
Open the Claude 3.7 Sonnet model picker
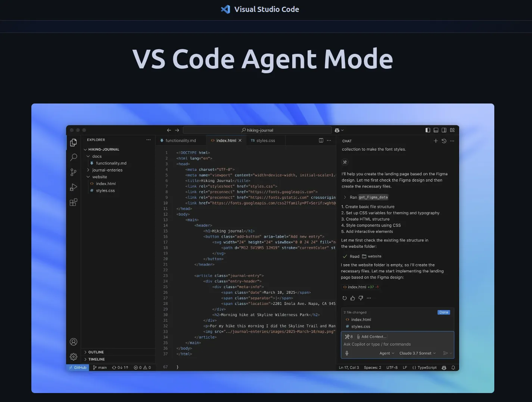417,353
